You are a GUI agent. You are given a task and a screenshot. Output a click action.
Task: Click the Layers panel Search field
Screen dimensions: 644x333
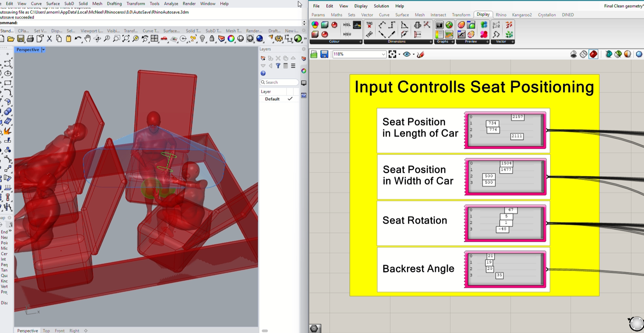279,82
